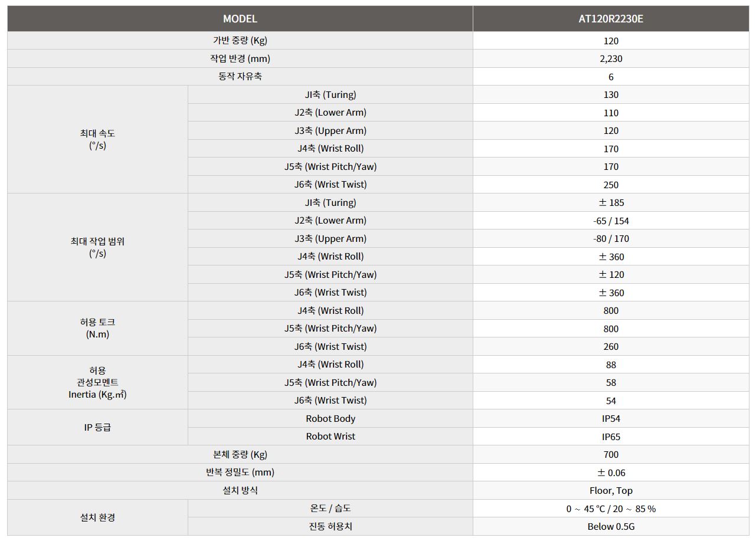Click the MODEL header cell

(240, 19)
